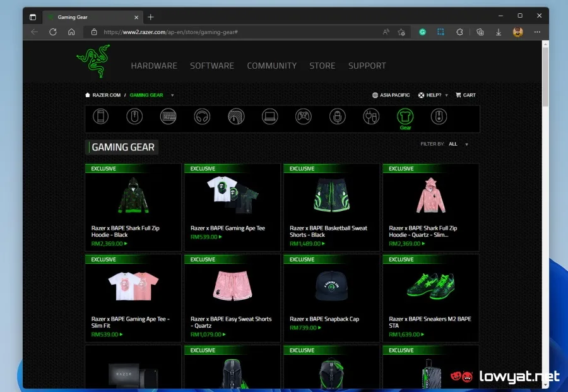568x392 pixels.
Task: Open the COMMUNITY menu
Action: click(x=271, y=66)
